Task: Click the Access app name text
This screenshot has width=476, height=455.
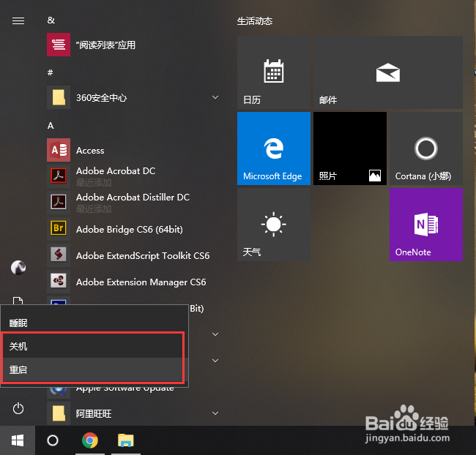Action: [x=90, y=151]
